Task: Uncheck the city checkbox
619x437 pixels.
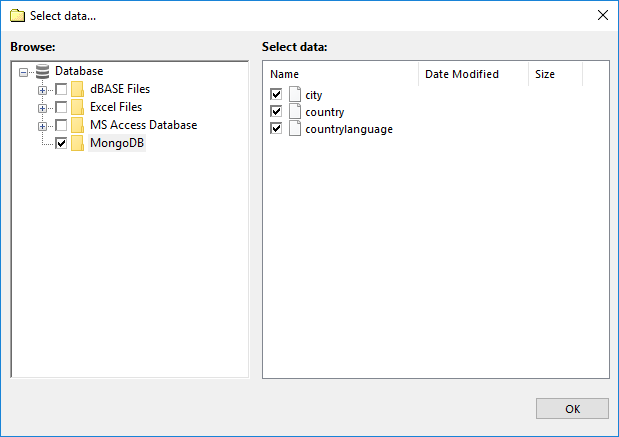Action: click(x=277, y=94)
